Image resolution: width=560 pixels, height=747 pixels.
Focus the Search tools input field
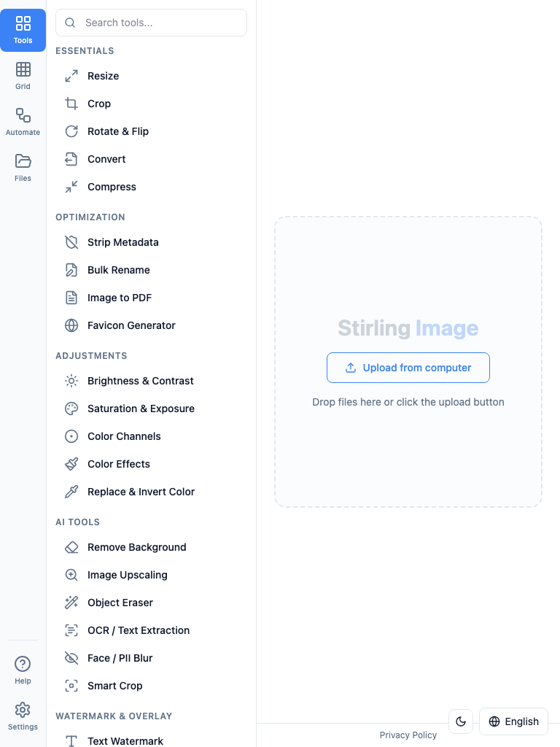pyautogui.click(x=152, y=23)
